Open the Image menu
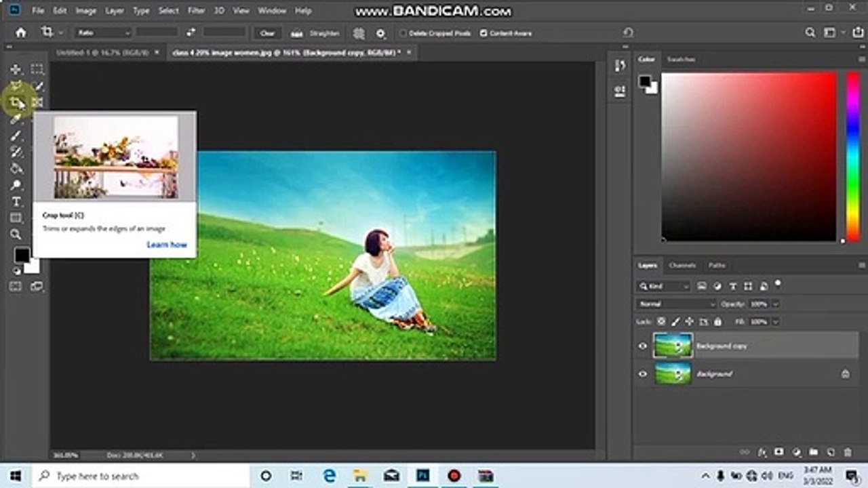 85,11
